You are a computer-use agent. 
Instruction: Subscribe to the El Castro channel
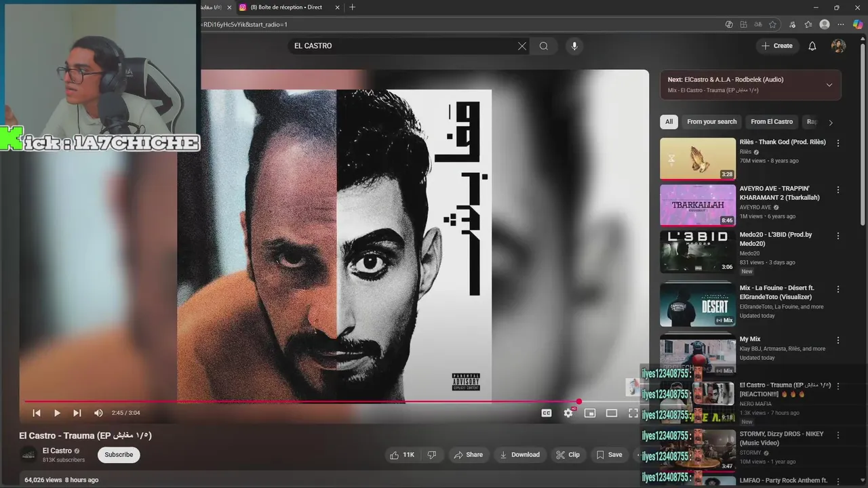pos(119,455)
